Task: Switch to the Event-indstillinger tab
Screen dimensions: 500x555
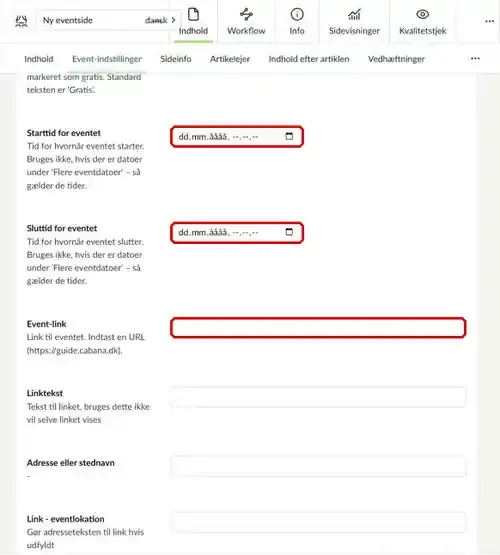Action: 107,59
